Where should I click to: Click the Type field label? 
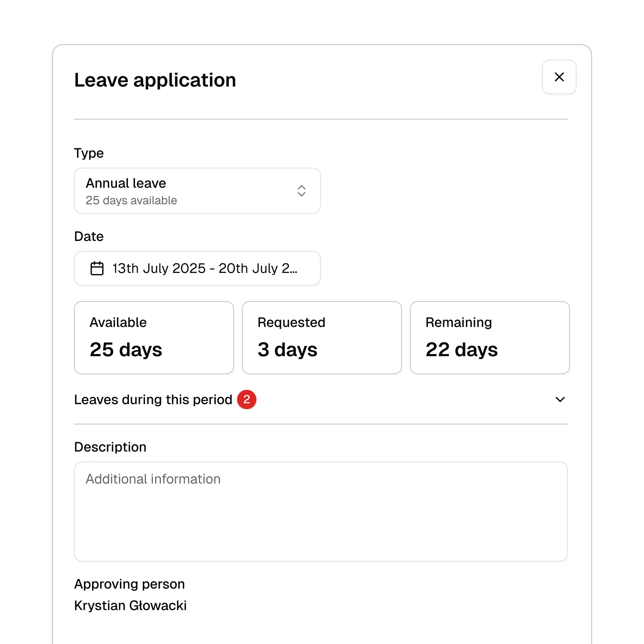(89, 153)
